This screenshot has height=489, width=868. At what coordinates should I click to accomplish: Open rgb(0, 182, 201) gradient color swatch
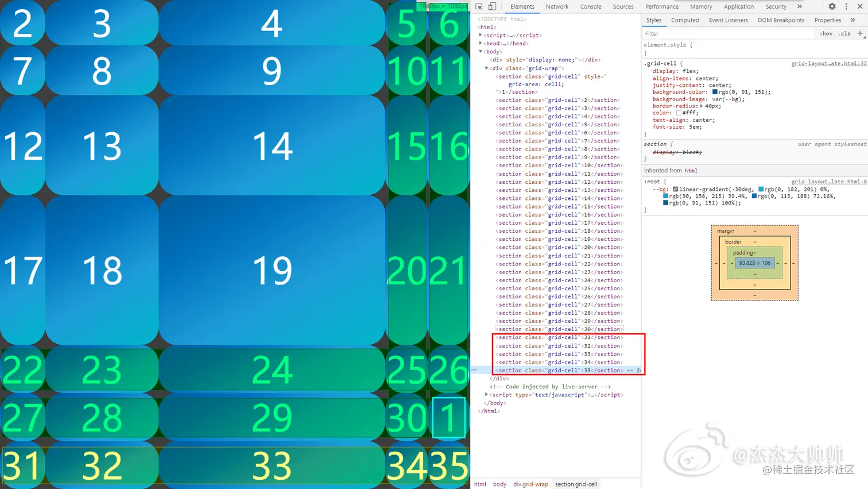pyautogui.click(x=761, y=189)
